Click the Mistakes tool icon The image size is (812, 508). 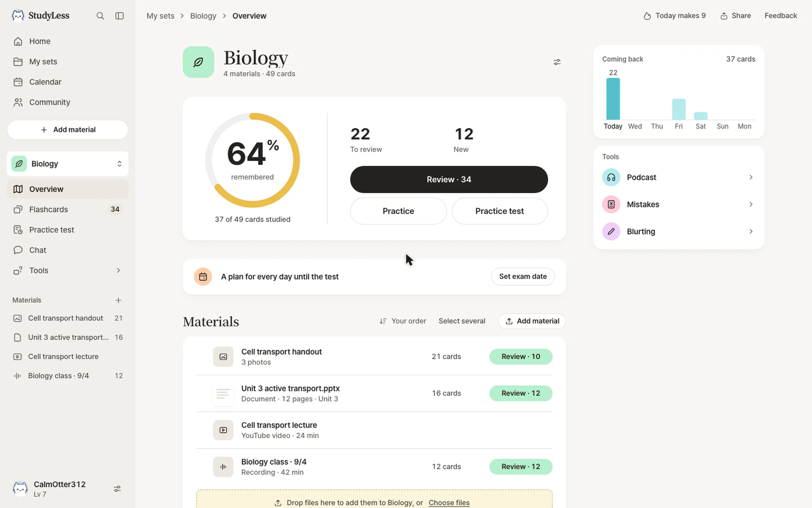pos(611,205)
